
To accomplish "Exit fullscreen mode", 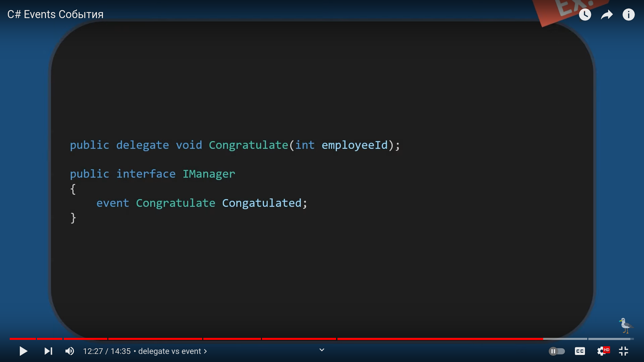I will tap(624, 351).
